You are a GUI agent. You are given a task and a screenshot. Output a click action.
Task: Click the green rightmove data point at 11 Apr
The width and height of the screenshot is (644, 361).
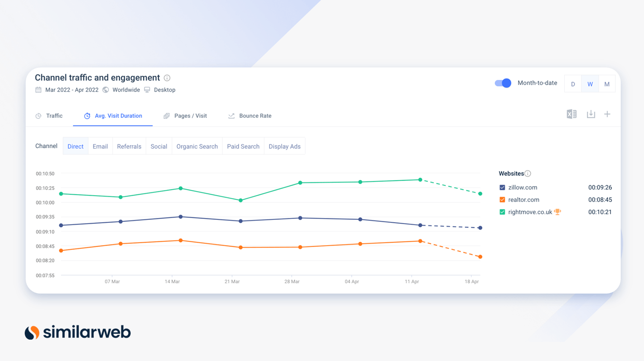[420, 180]
